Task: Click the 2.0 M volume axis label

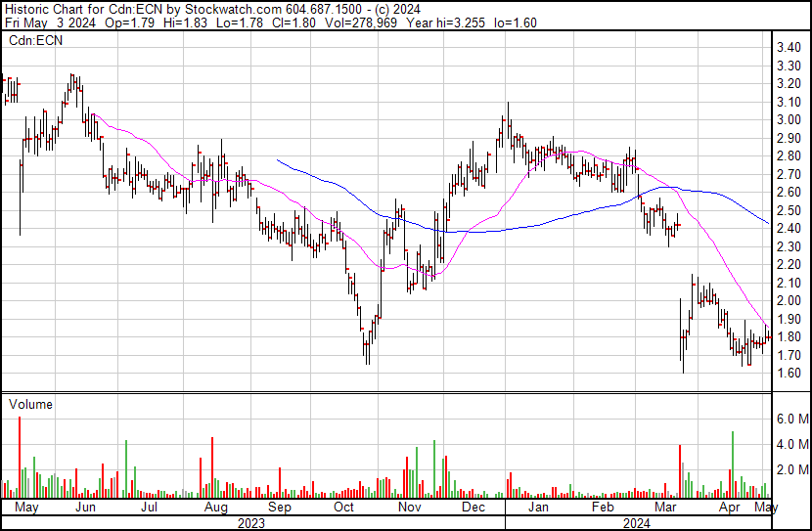Action: click(x=791, y=469)
